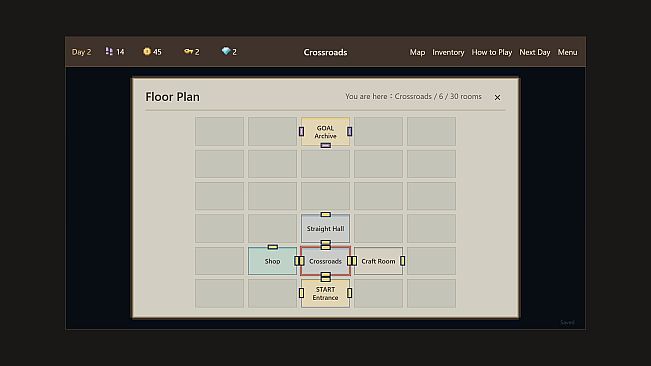Click the steps footprint icon in the status bar

(109, 51)
